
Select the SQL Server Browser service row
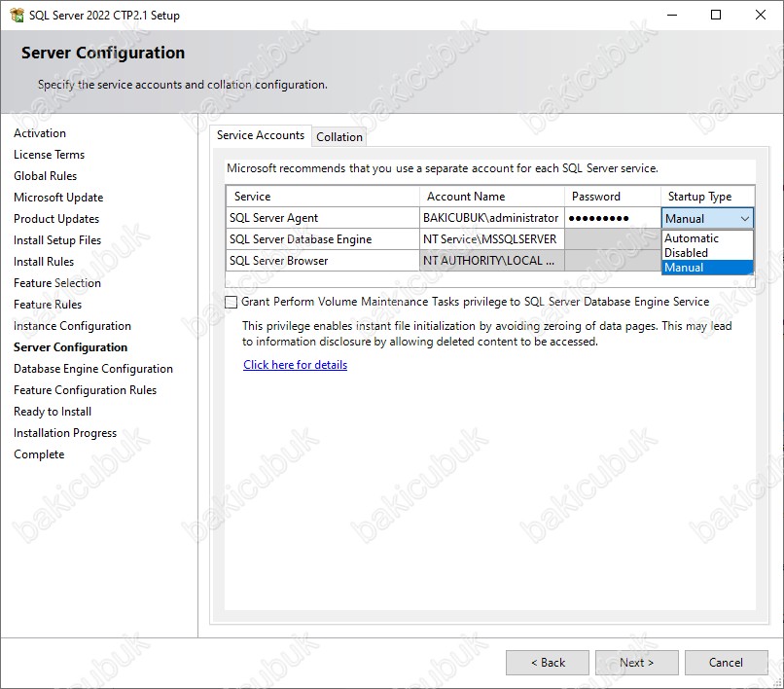tap(323, 261)
